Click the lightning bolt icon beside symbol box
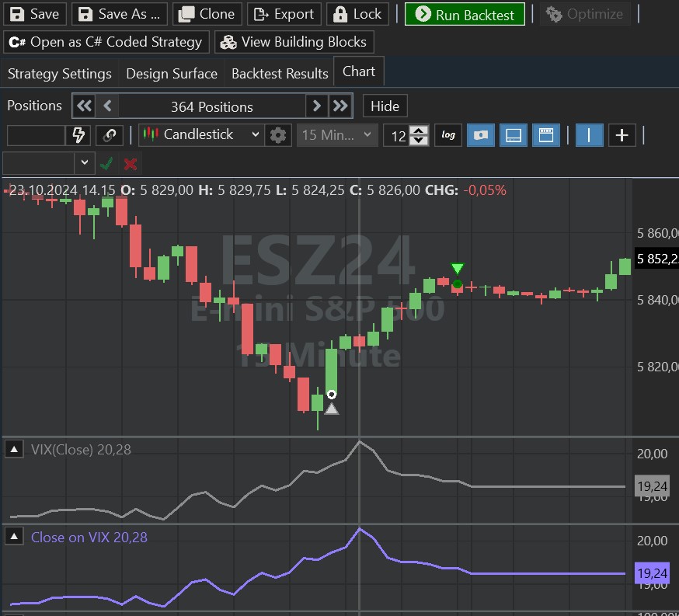 click(x=78, y=135)
